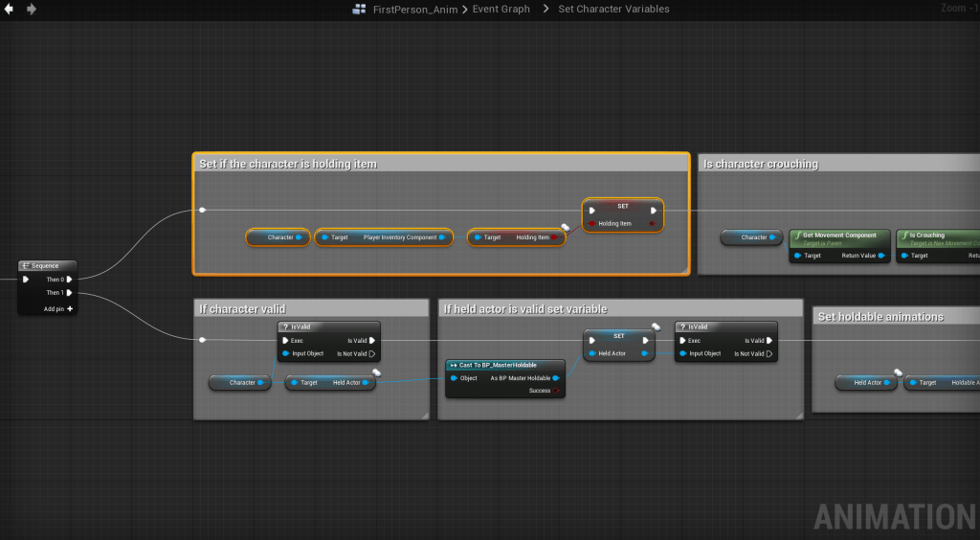Viewport: 980px width, 540px height.
Task: Select the If character valid comment title
Action: pyautogui.click(x=242, y=308)
